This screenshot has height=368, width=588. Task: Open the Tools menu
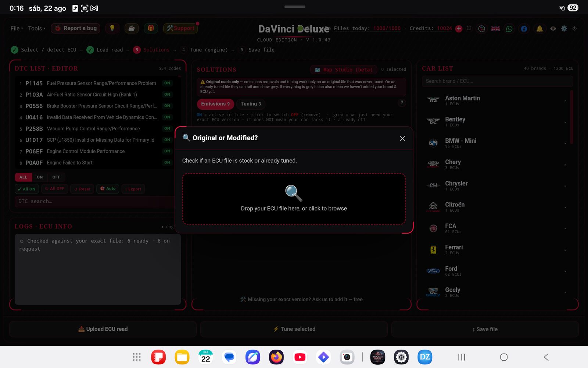37,28
